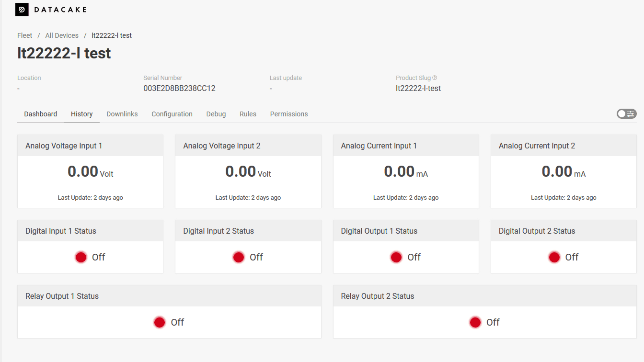
Task: Click Digital Input 2 red status indicator
Action: pyautogui.click(x=239, y=257)
